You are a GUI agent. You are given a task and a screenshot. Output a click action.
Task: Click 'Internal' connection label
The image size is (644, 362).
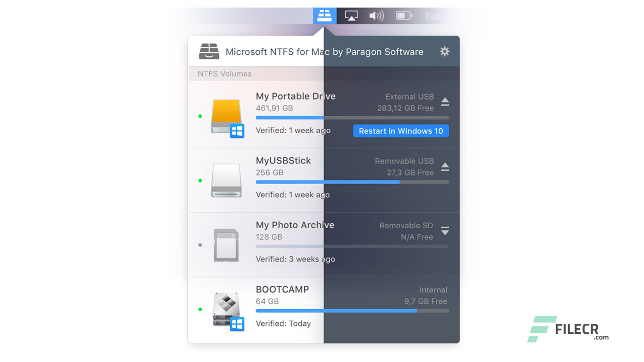[433, 290]
